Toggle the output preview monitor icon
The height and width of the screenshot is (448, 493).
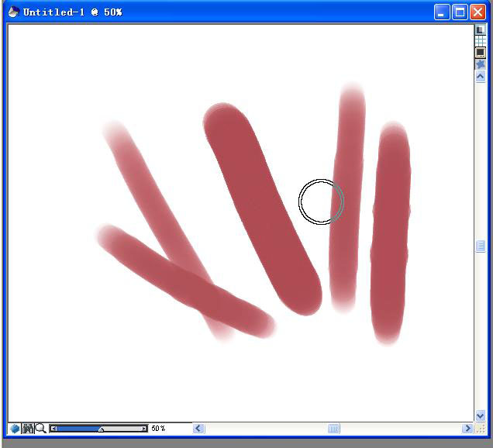pyautogui.click(x=480, y=53)
